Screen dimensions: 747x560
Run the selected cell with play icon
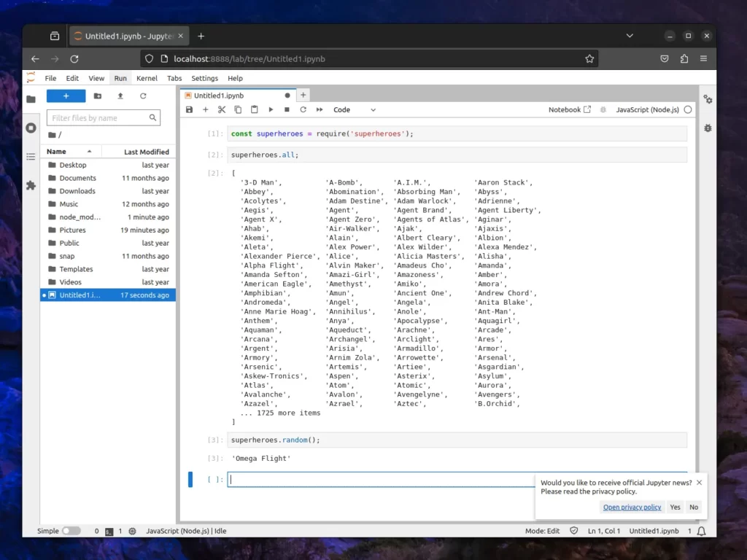coord(271,109)
